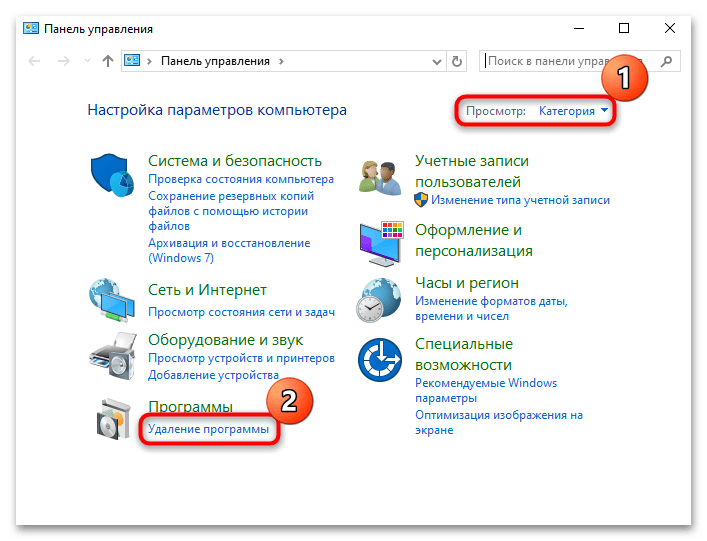Screen dimensions: 707x541
Task: Click the Просмотр: label
Action: point(496,111)
